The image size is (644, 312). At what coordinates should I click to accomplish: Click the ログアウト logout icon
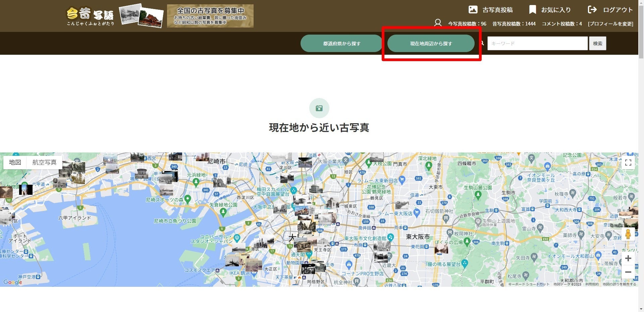pyautogui.click(x=592, y=10)
